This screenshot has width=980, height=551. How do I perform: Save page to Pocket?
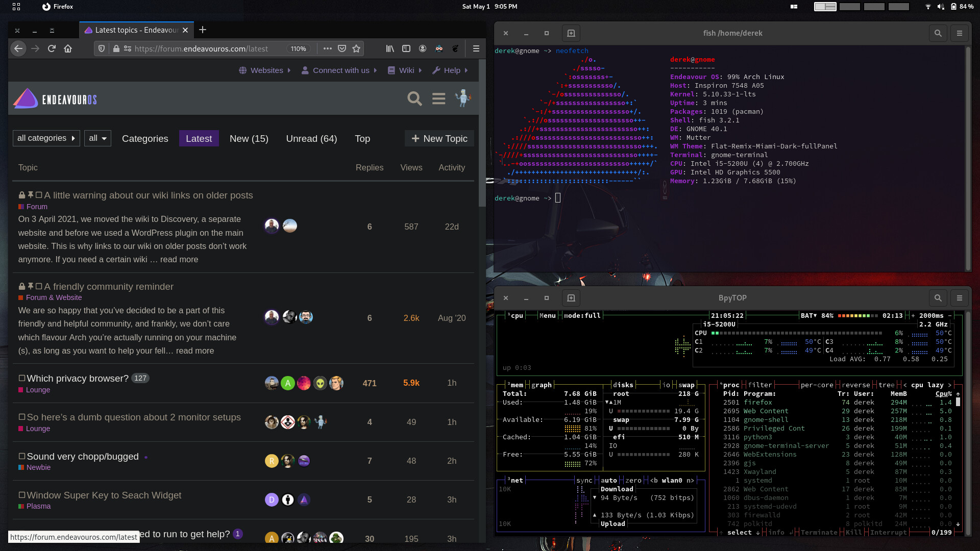(342, 48)
